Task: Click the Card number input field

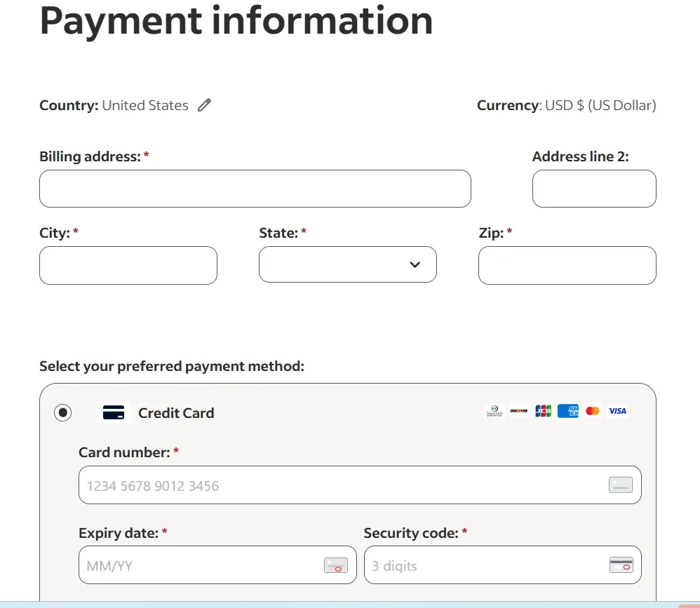Action: click(316, 485)
